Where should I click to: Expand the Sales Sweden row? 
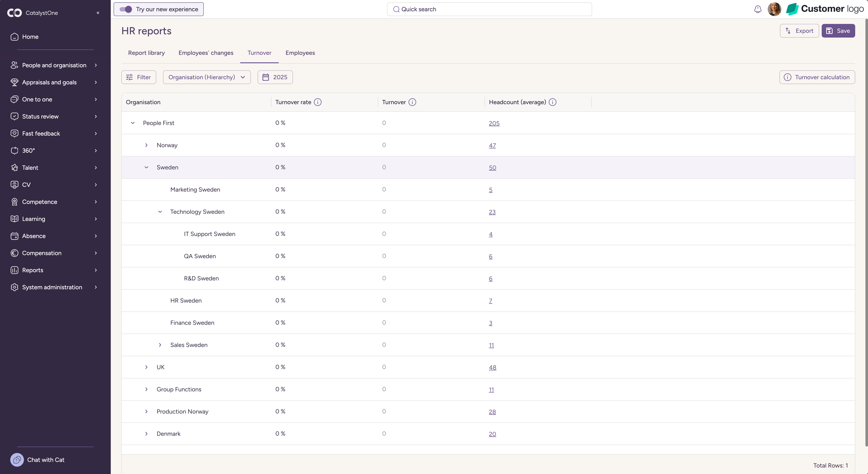click(160, 345)
